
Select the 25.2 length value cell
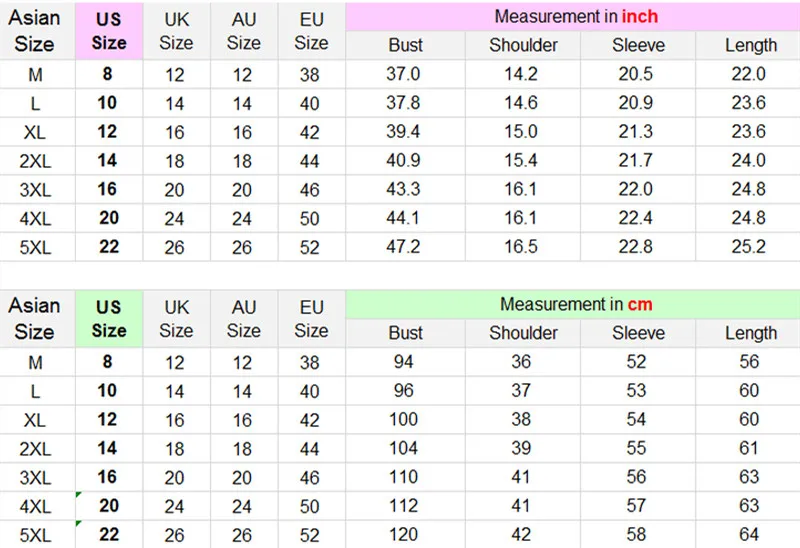[750, 247]
